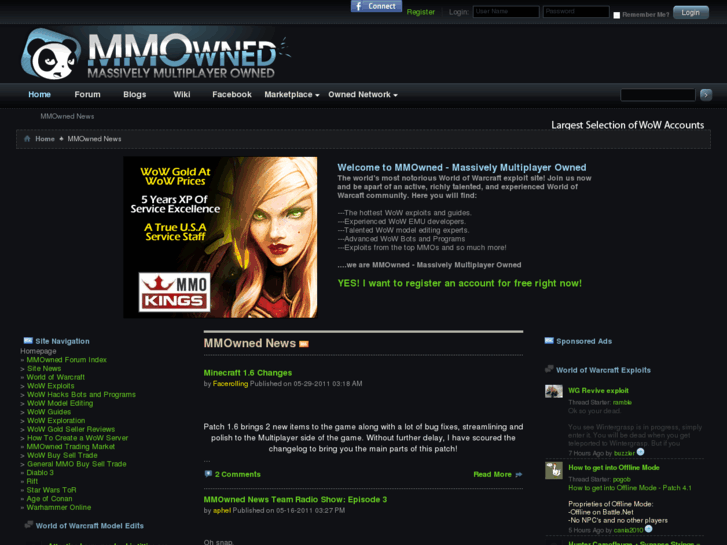Click the Read More arrow icon
727x545 pixels.
pyautogui.click(x=519, y=474)
